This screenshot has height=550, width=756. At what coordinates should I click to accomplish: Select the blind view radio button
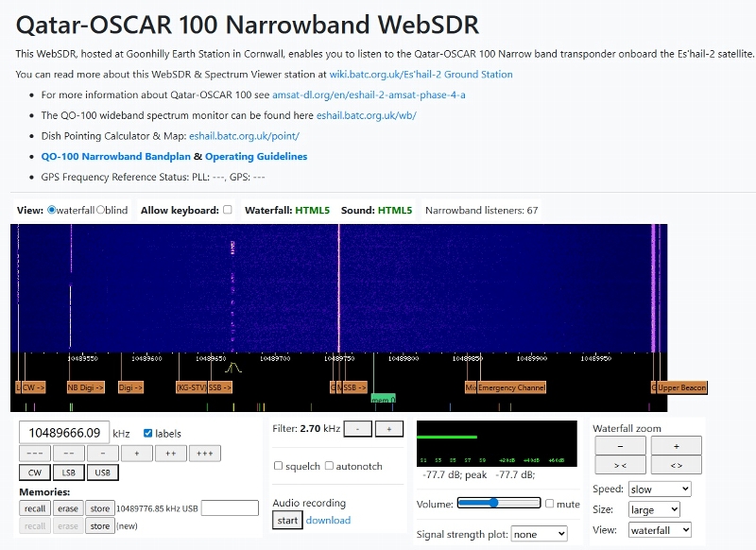(101, 210)
